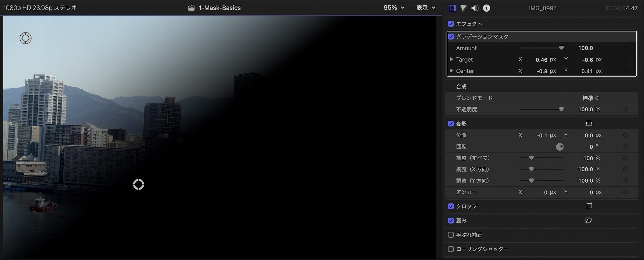Viewport: 644px width, 260px height.
Task: Click the 調整（X方向） slider handle
Action: click(x=531, y=169)
